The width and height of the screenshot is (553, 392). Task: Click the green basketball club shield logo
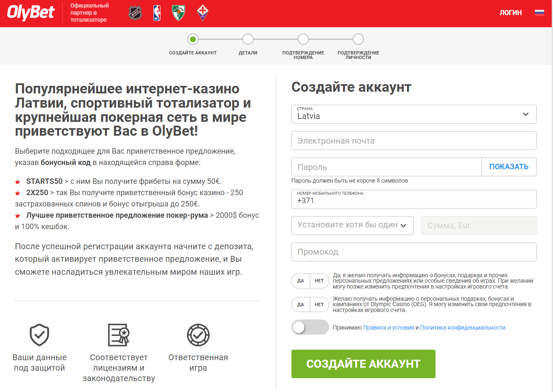coord(179,13)
